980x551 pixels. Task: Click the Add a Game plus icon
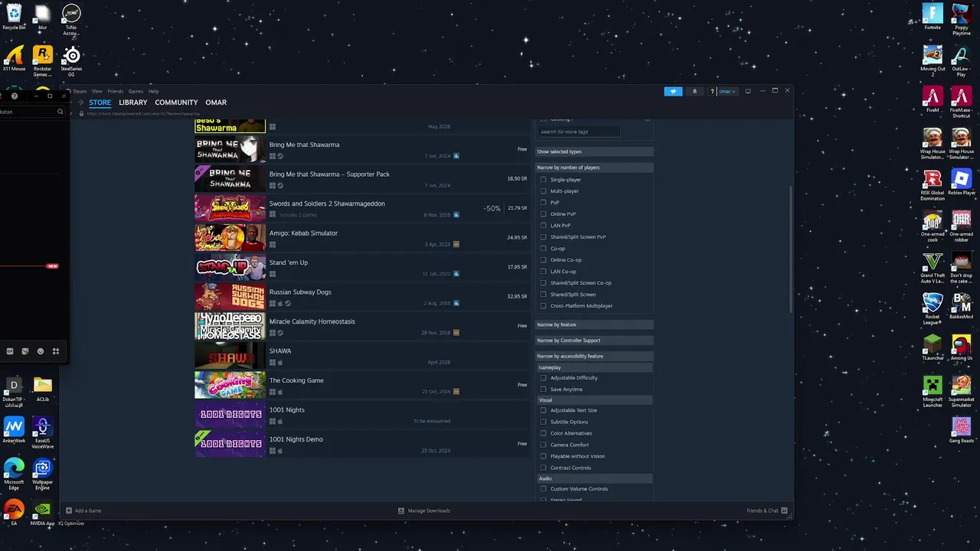pos(69,510)
